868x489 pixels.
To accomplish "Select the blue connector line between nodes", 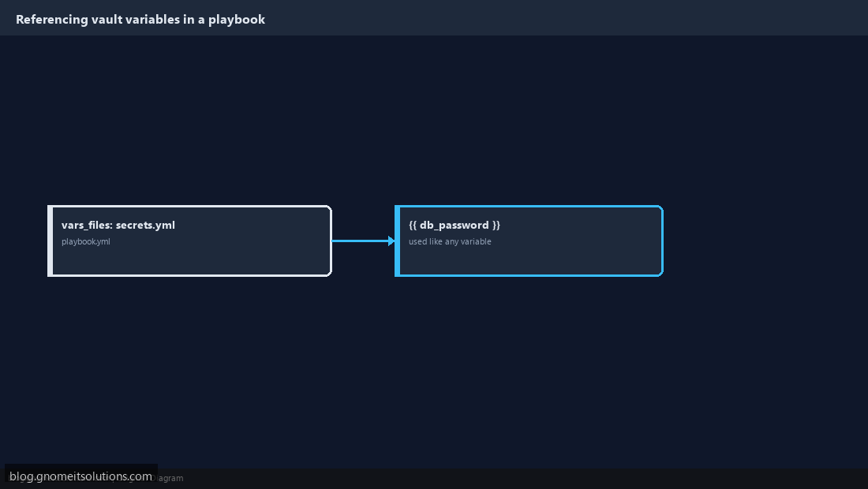I will point(361,241).
